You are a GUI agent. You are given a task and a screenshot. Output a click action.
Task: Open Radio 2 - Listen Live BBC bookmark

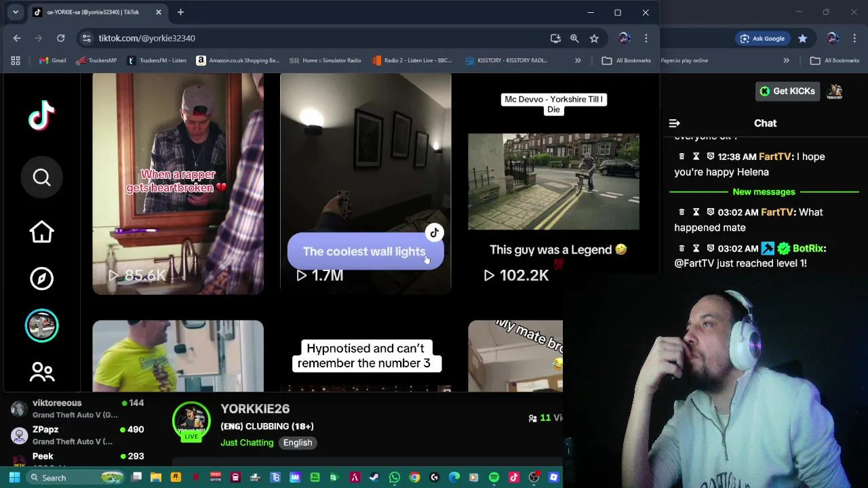coord(412,60)
